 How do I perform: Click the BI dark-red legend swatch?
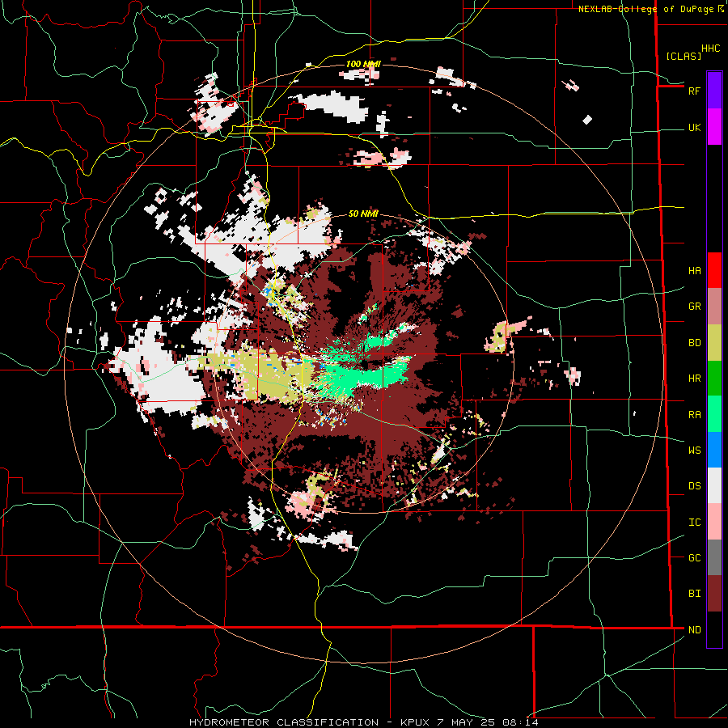(x=714, y=594)
